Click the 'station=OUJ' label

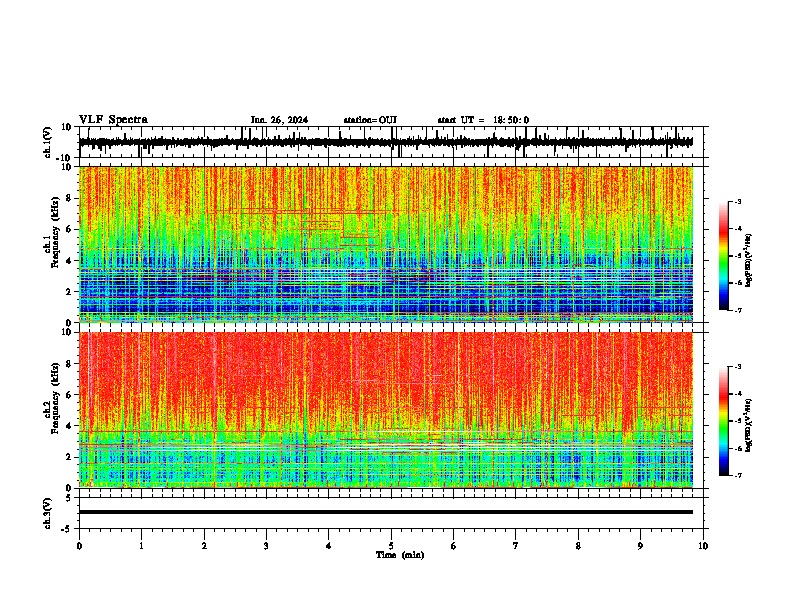tap(370, 120)
